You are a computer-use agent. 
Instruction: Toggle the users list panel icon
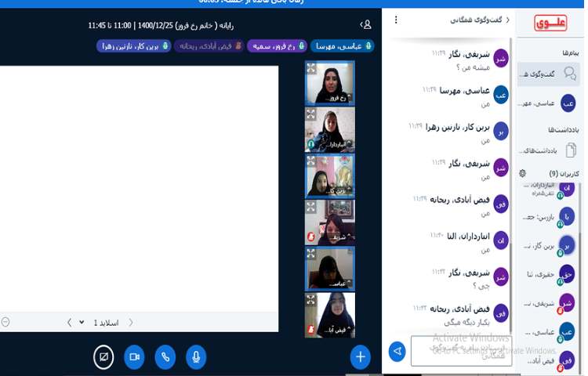(x=365, y=25)
